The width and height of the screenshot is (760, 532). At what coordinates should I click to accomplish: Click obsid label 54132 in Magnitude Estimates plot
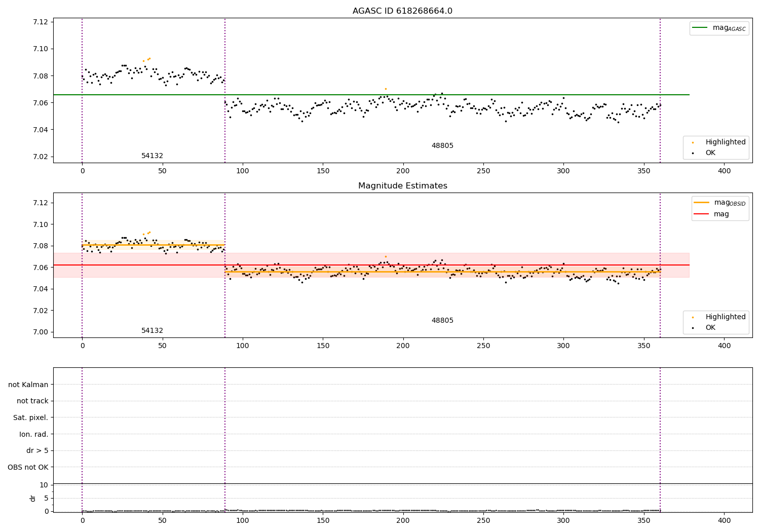(x=152, y=331)
